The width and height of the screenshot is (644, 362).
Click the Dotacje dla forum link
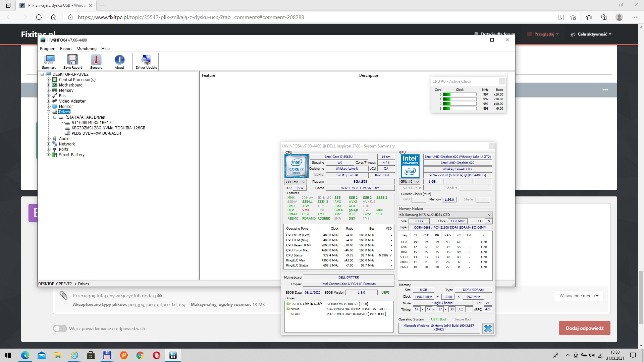(x=495, y=34)
